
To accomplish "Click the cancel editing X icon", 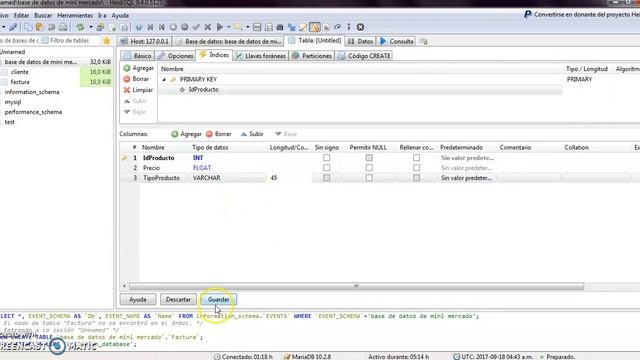I will (x=207, y=27).
